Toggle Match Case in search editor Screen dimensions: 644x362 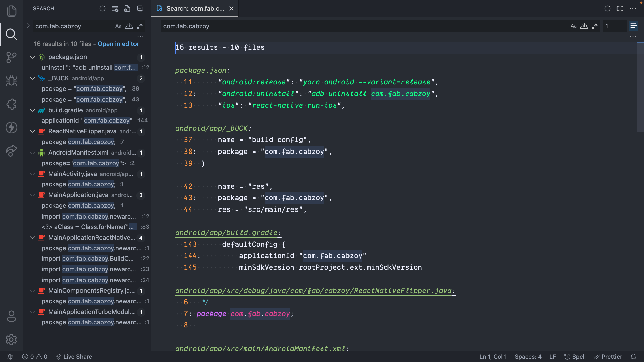(x=573, y=26)
